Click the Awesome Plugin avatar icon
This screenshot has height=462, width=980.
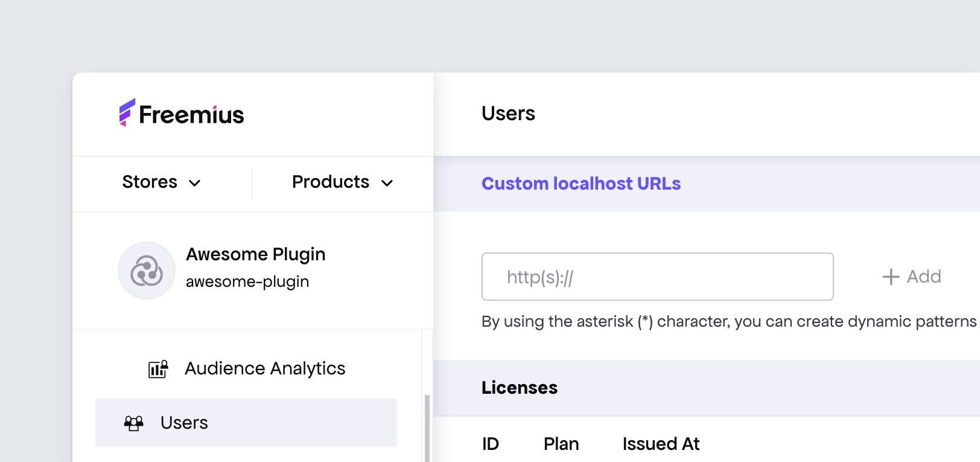point(147,271)
